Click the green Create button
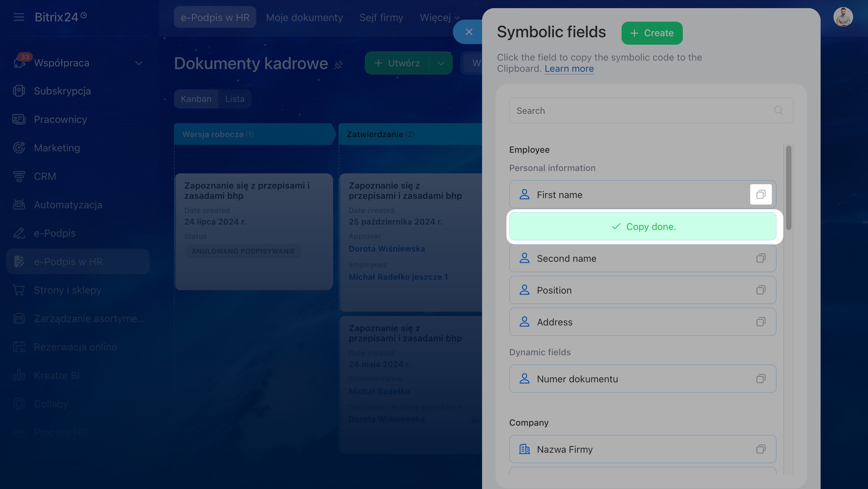868x489 pixels. (652, 33)
